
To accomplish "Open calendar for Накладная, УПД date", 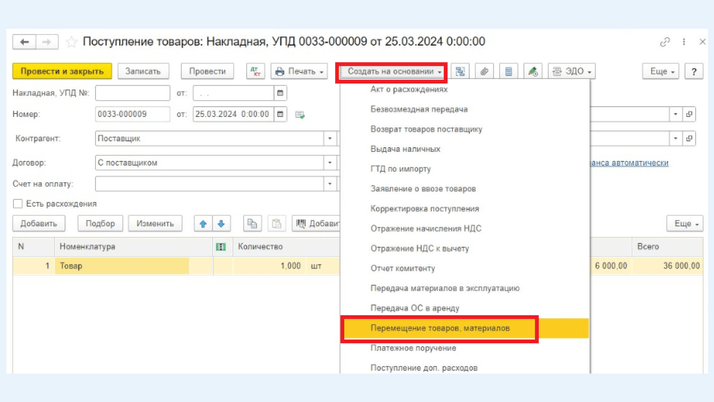I will 280,93.
